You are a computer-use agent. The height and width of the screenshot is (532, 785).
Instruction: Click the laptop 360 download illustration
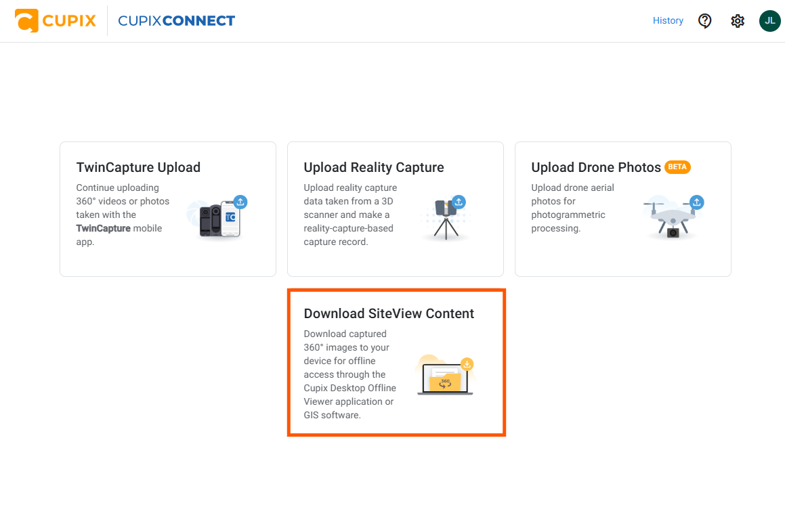coord(445,376)
